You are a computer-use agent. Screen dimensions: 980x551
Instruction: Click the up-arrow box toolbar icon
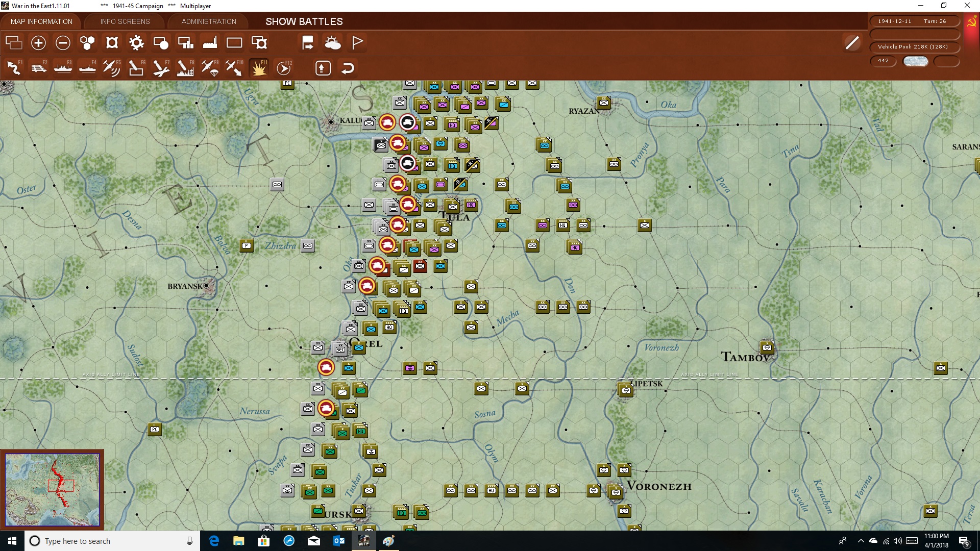(323, 68)
